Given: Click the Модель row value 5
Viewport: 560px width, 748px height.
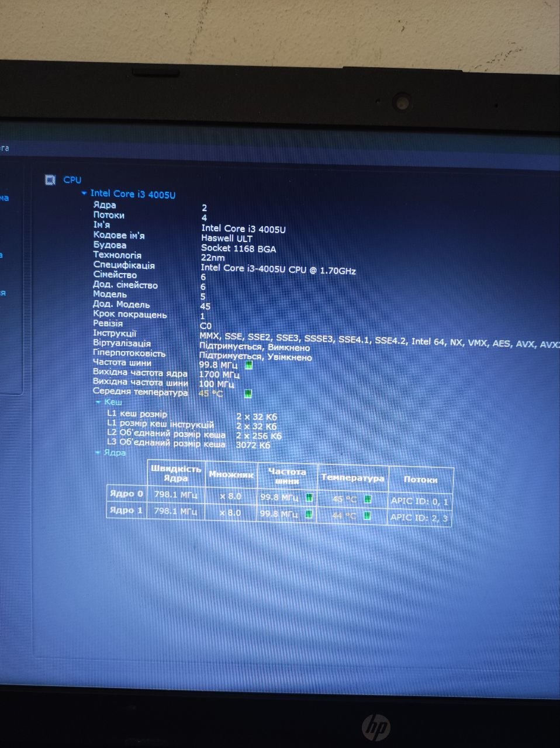Looking at the screenshot, I should click(x=203, y=296).
